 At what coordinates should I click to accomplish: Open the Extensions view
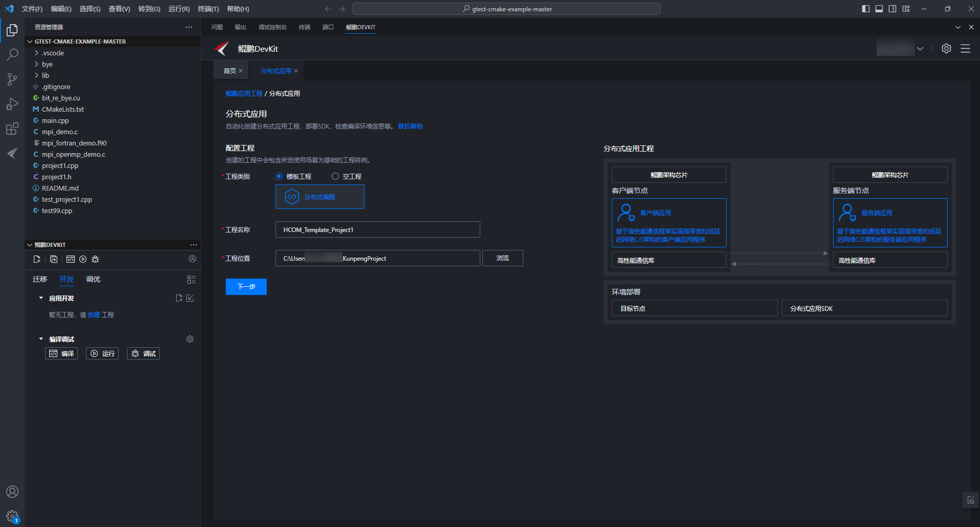pos(12,129)
